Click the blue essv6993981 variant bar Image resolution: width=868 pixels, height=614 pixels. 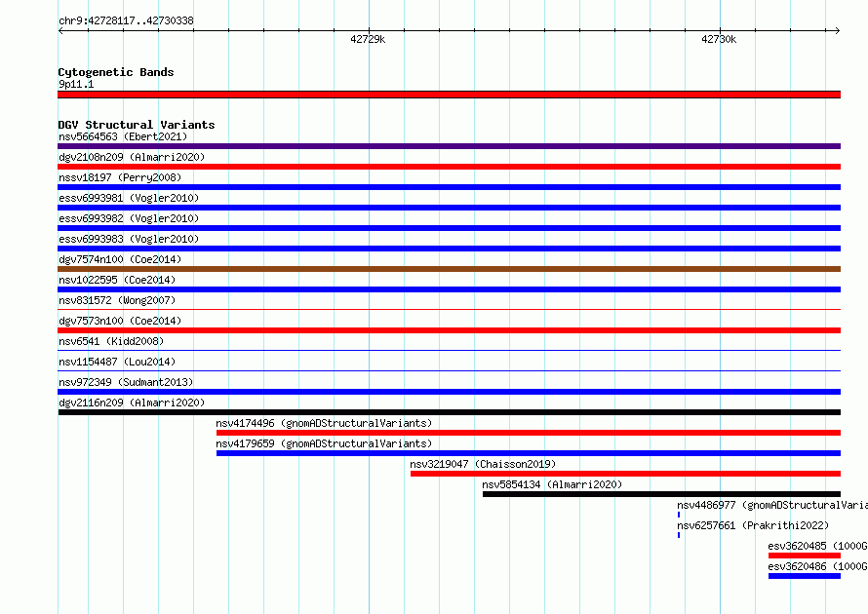click(449, 208)
